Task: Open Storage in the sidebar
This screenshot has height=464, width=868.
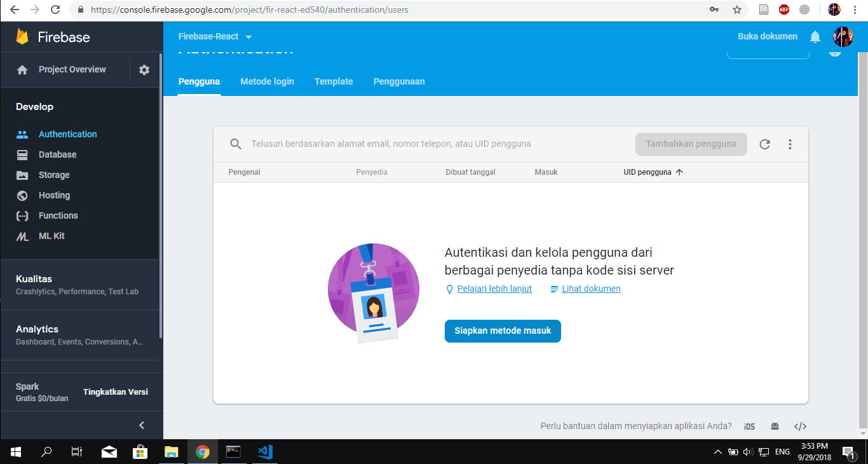Action: 54,175
